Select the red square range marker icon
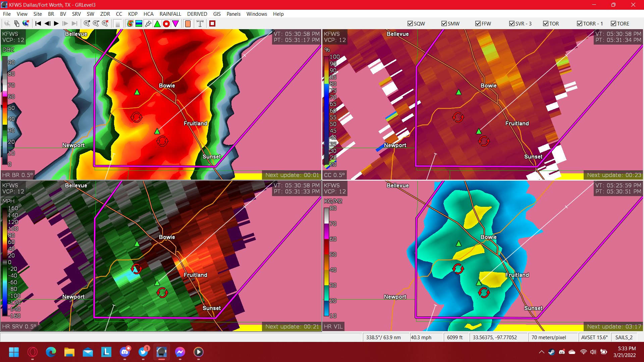Screen dimensions: 644x362 tap(212, 23)
